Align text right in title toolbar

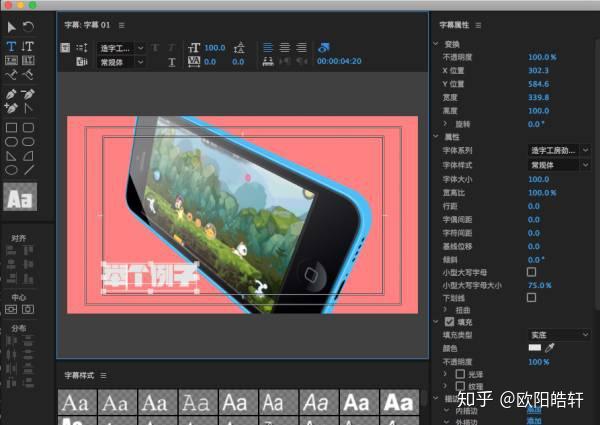pyautogui.click(x=302, y=47)
